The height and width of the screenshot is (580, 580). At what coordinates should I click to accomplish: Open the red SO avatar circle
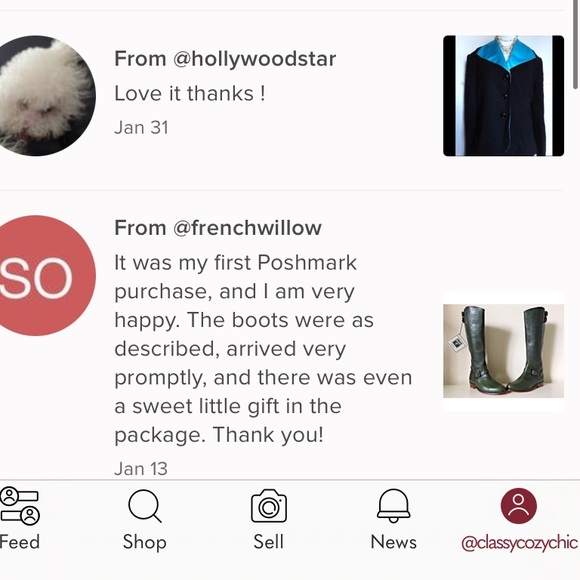[x=46, y=276]
